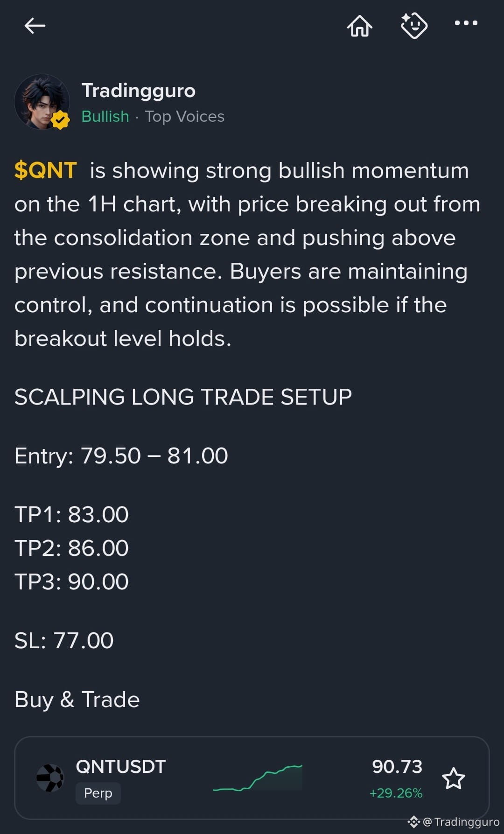
Task: Tap the QNT coin logo
Action: click(50, 778)
